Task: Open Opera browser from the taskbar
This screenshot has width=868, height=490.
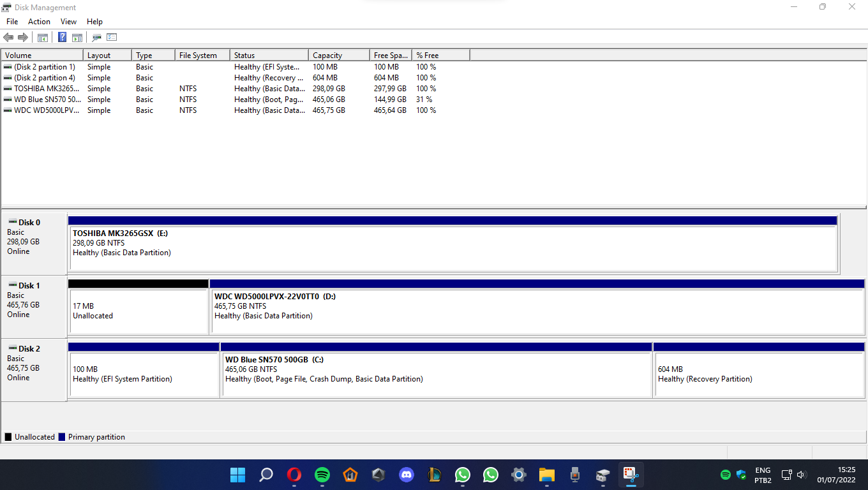Action: click(x=294, y=475)
